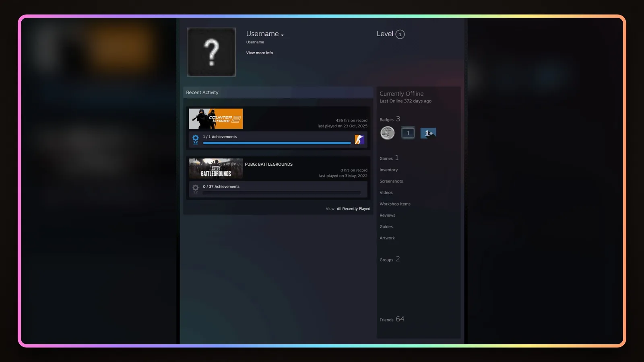The height and width of the screenshot is (362, 644).
Task: Click the blue 1+ badge icon
Action: click(x=428, y=133)
